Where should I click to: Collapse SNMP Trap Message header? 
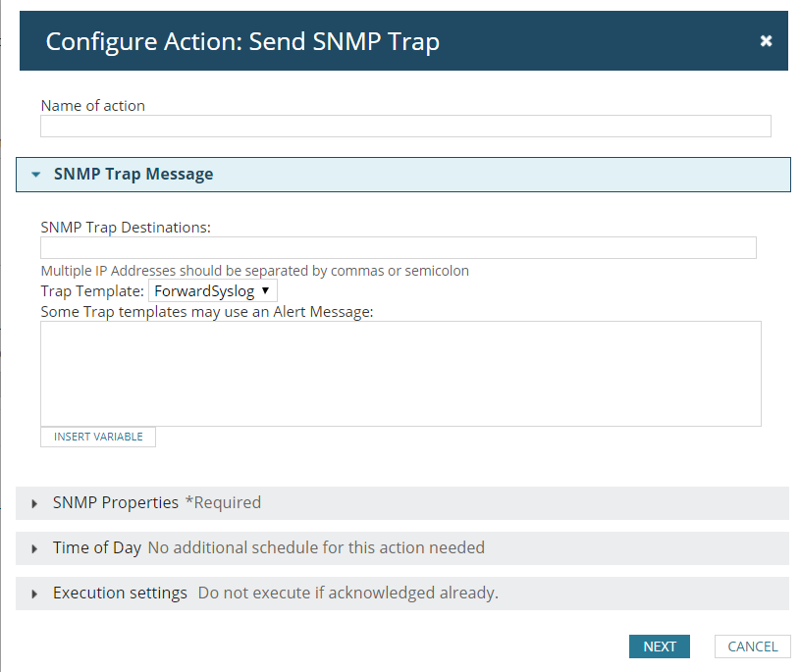click(x=403, y=175)
